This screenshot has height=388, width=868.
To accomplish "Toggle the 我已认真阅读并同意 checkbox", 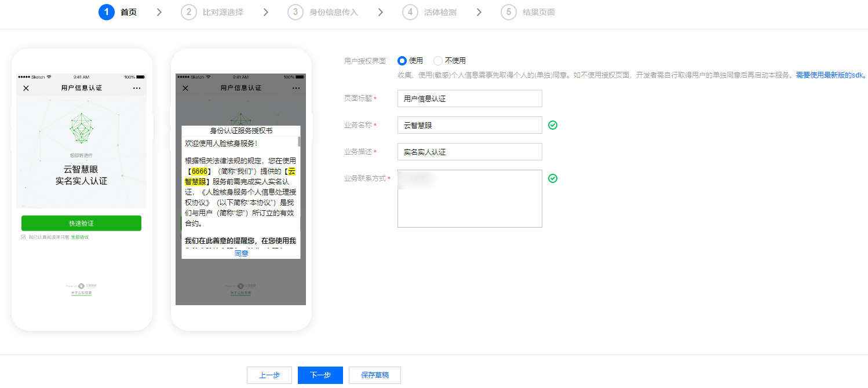I will pyautogui.click(x=23, y=237).
